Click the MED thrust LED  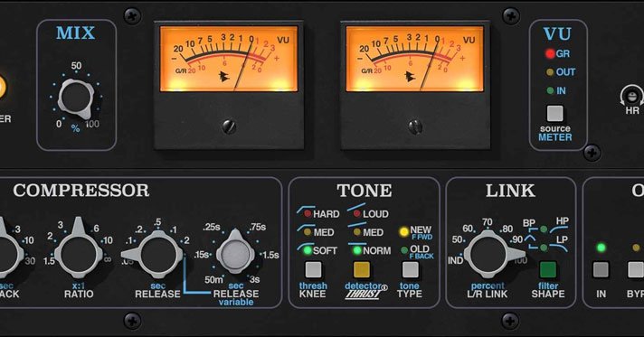click(356, 232)
